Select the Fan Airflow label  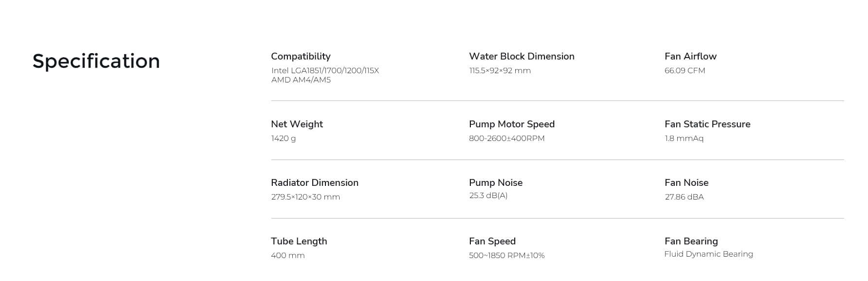[690, 56]
